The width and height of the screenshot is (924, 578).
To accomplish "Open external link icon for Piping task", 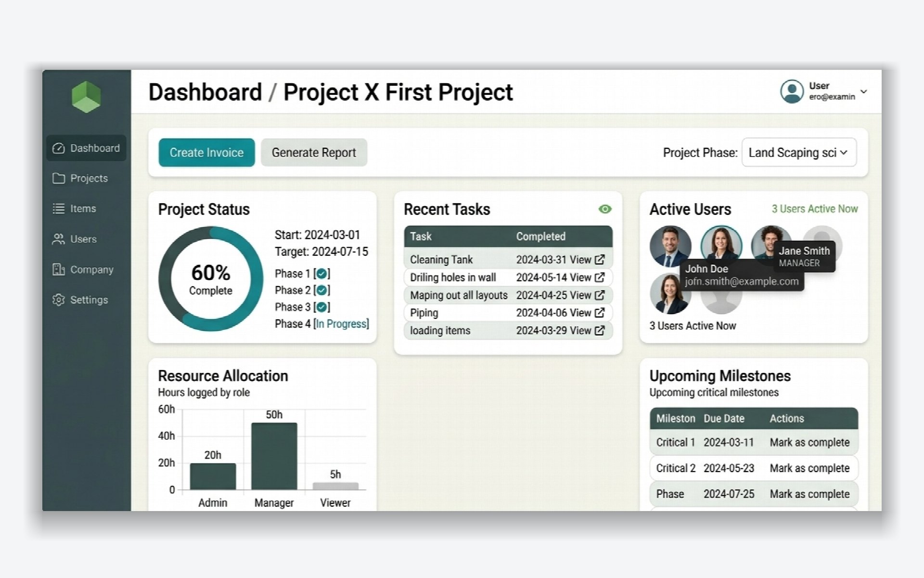I will click(600, 313).
